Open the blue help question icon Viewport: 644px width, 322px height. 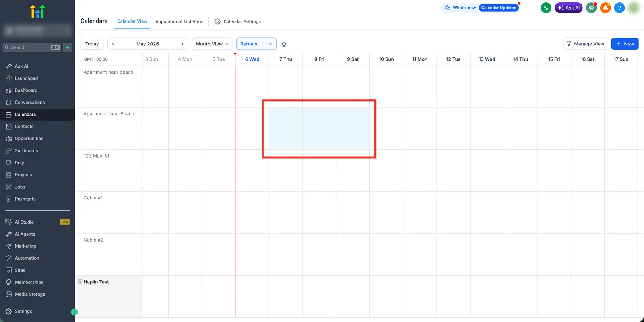pyautogui.click(x=619, y=8)
